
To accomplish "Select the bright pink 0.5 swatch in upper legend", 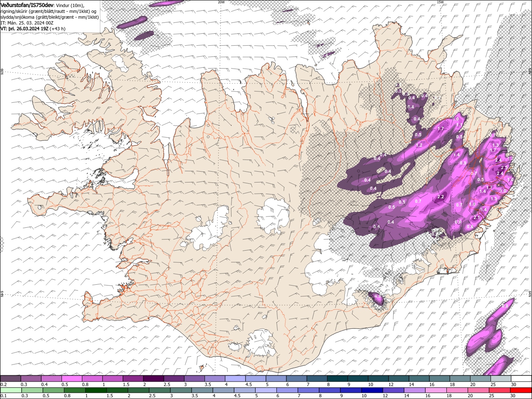I will (71, 379).
